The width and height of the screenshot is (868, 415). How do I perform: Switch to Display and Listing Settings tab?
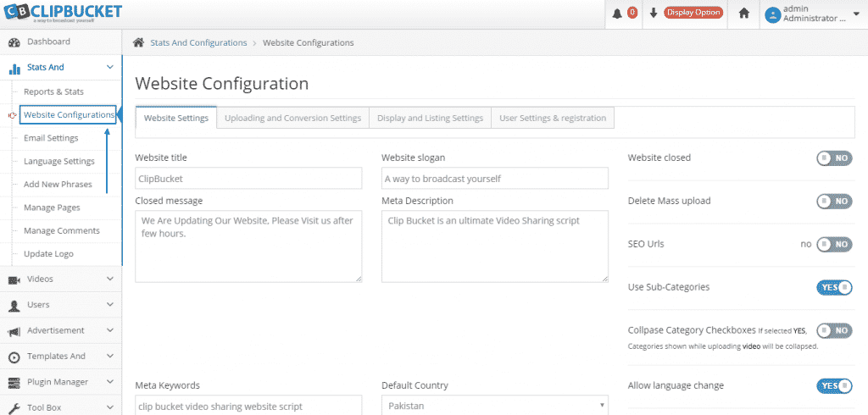pos(430,118)
